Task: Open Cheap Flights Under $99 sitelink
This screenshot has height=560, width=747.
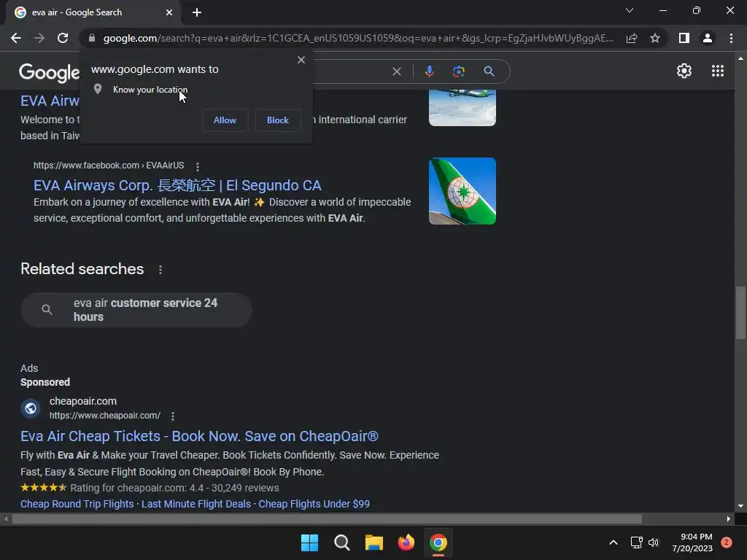Action: [314, 504]
